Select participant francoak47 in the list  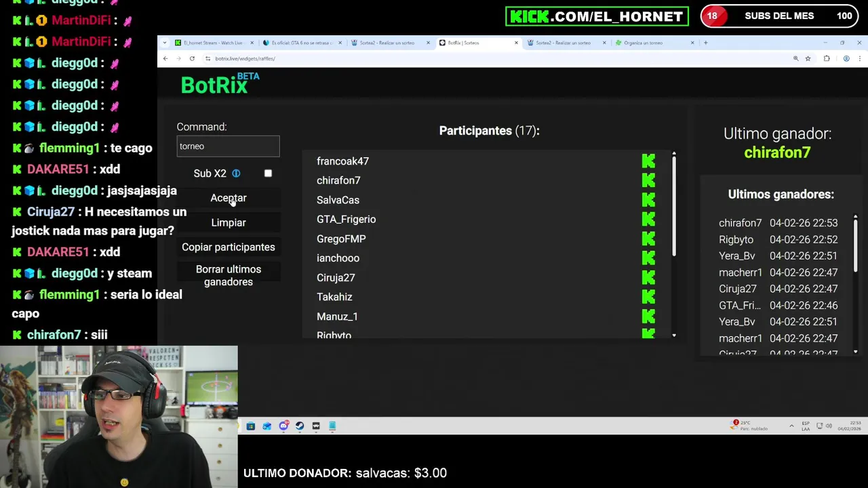342,161
